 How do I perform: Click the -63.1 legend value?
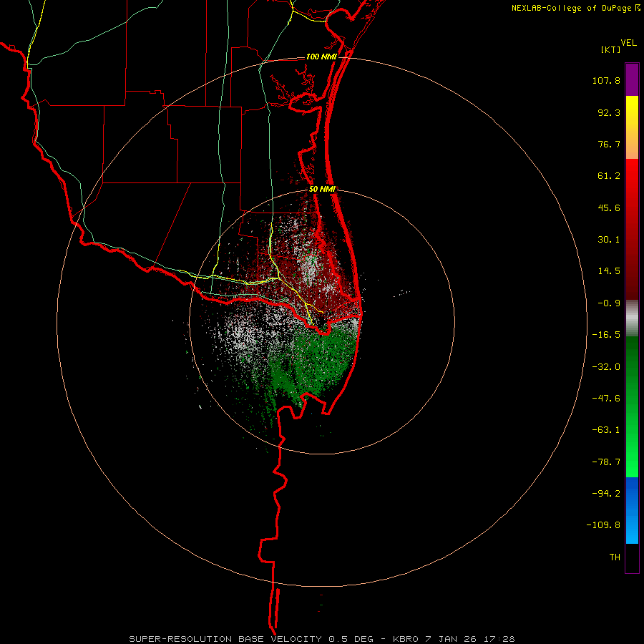coord(606,430)
